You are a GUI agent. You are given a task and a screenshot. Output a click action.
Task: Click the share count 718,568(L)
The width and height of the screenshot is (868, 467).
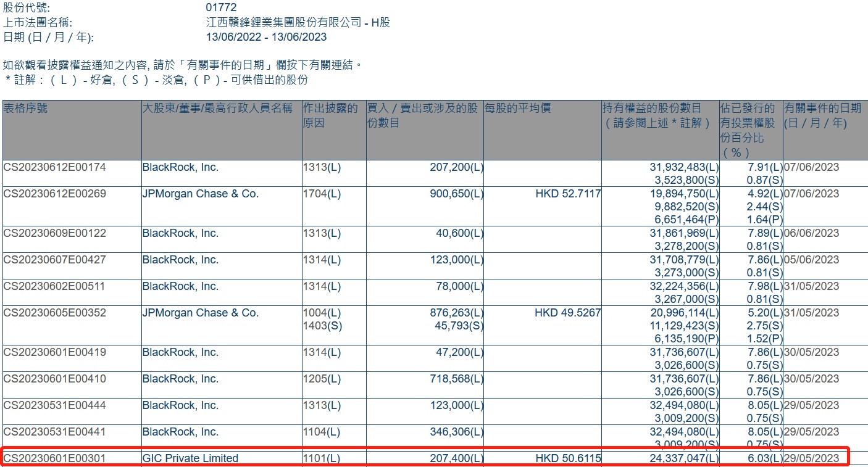pos(456,379)
